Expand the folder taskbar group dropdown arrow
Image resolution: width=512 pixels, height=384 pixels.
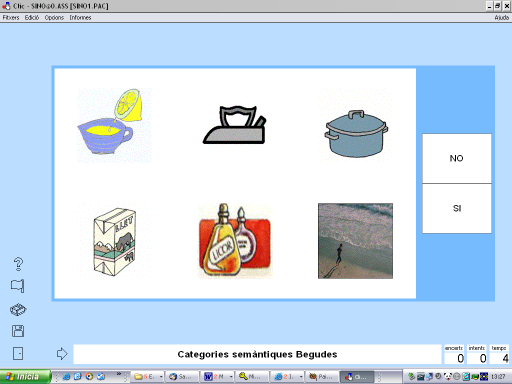(x=161, y=377)
